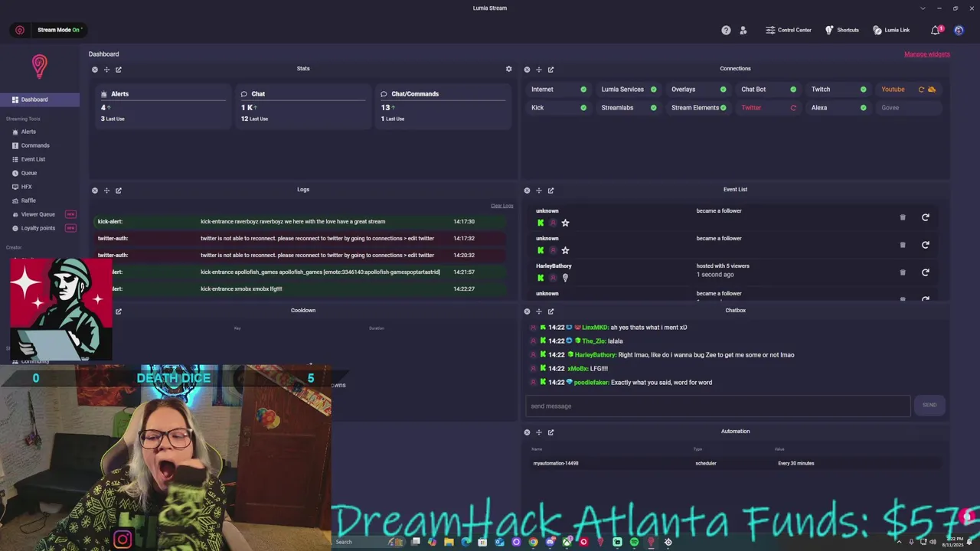Viewport: 980px width, 551px height.
Task: Open Spotify from the Windows taskbar
Action: pos(634,542)
